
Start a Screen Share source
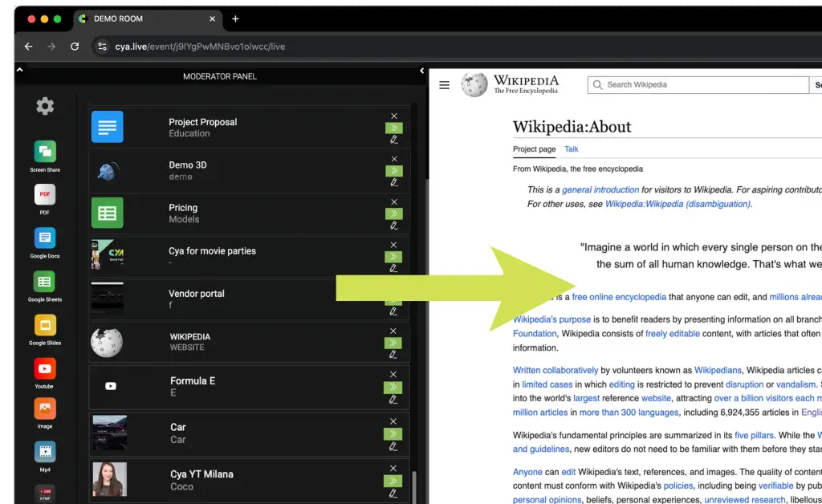(x=45, y=152)
